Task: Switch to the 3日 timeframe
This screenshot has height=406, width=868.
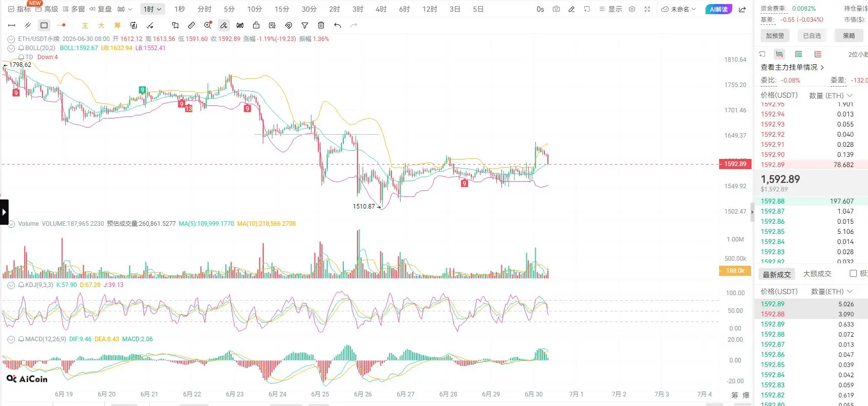Action: [x=455, y=9]
